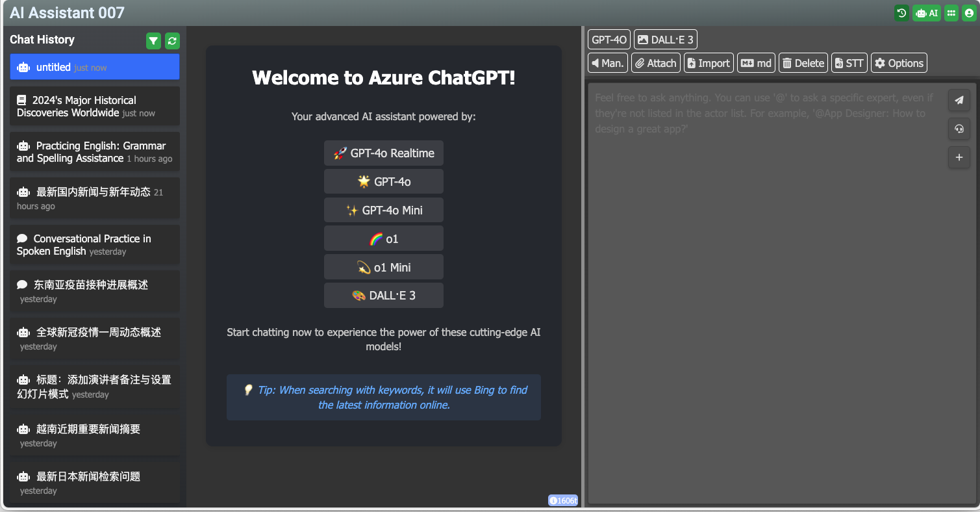980x512 pixels.
Task: Open the DALL·E 3 image model selector
Action: (665, 40)
